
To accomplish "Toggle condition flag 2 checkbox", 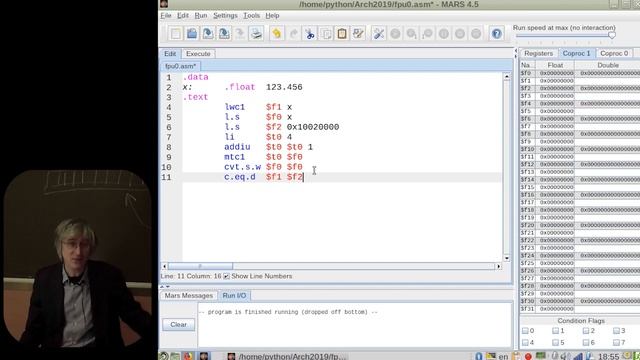I will point(586,331).
